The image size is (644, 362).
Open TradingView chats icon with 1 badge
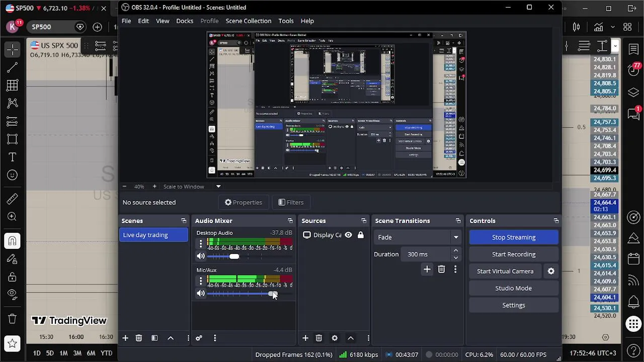[x=633, y=114]
